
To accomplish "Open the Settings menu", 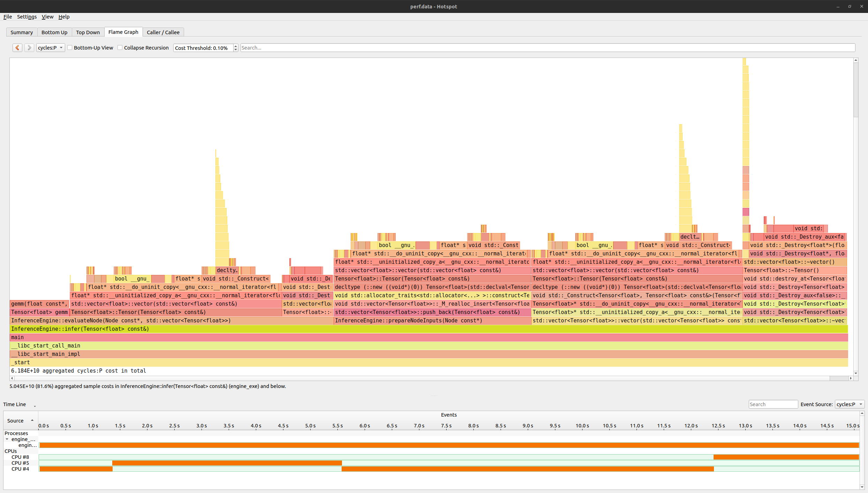I will pos(27,17).
